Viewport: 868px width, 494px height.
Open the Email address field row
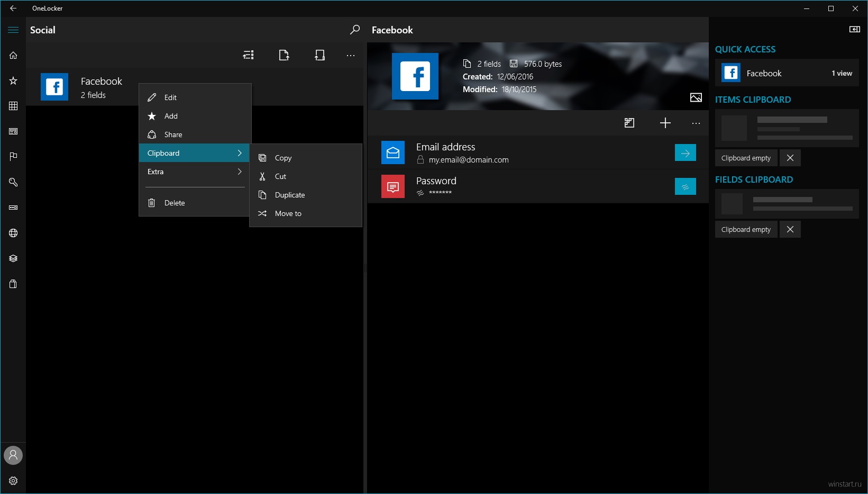pos(538,152)
